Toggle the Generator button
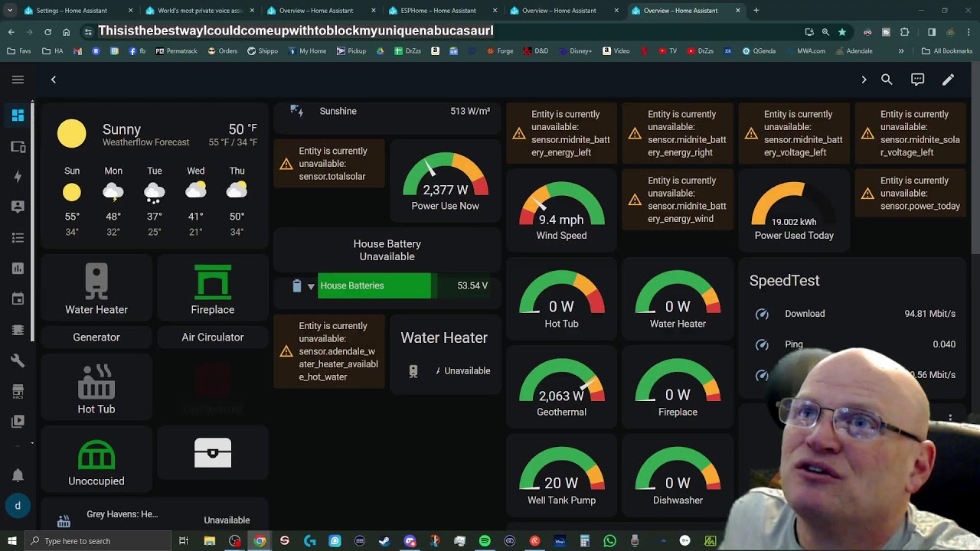Viewport: 980px width, 551px height. pyautogui.click(x=96, y=337)
